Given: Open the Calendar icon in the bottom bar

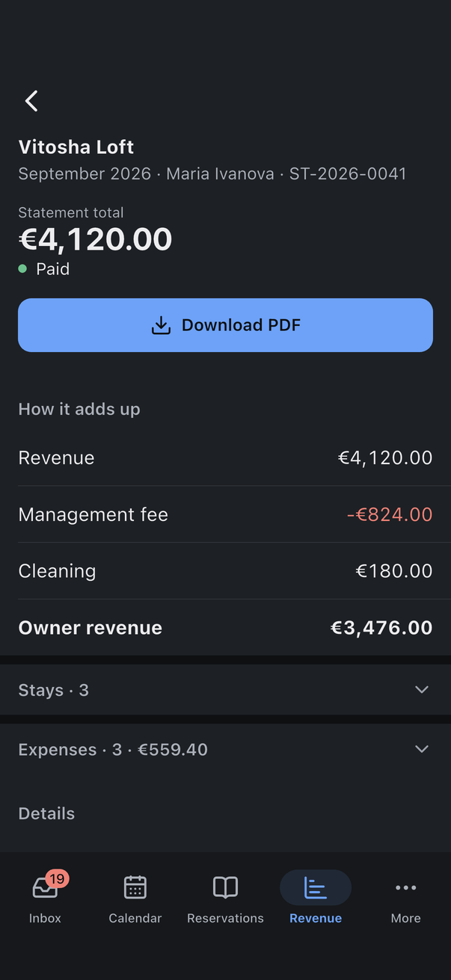Looking at the screenshot, I should pyautogui.click(x=135, y=887).
